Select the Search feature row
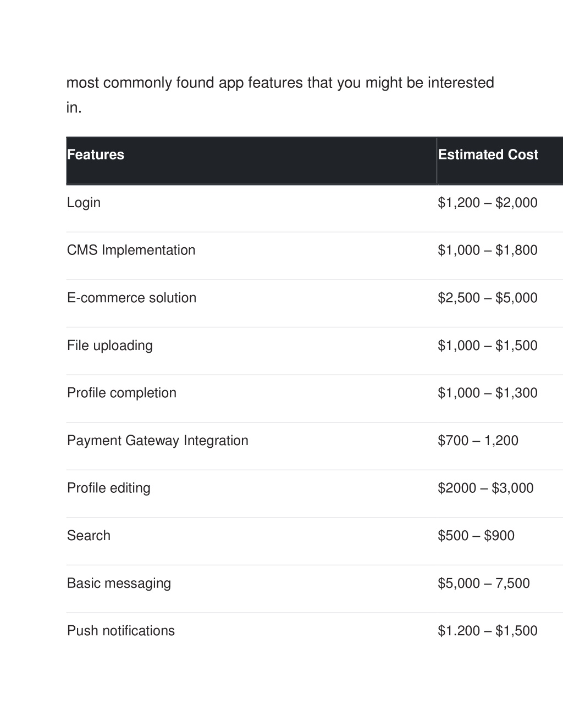563x728 pixels. coord(314,536)
